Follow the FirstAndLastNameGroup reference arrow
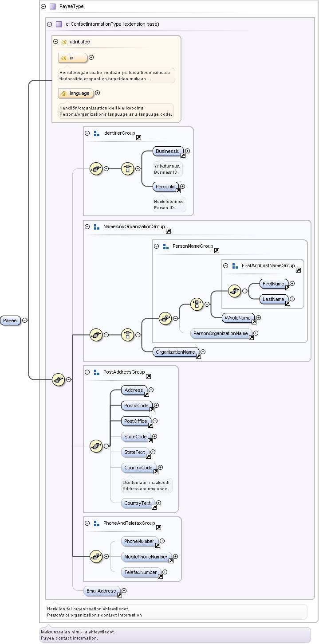The image size is (319, 644). coord(298,270)
